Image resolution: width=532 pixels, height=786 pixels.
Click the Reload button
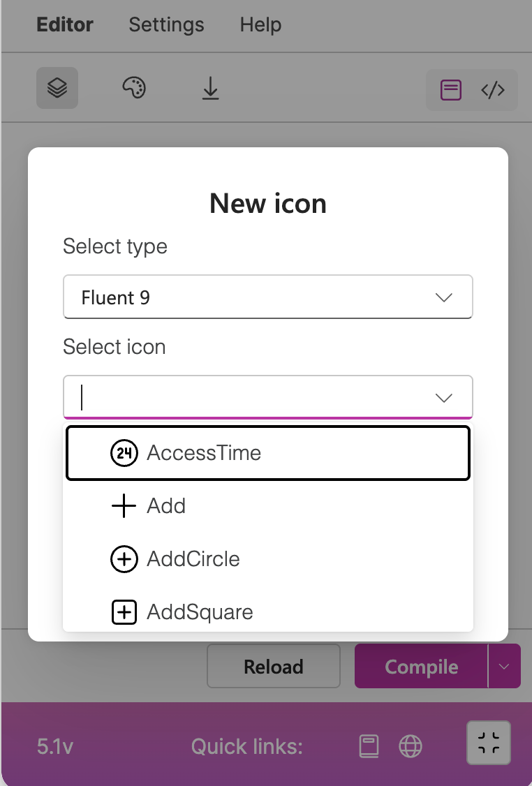pyautogui.click(x=274, y=666)
